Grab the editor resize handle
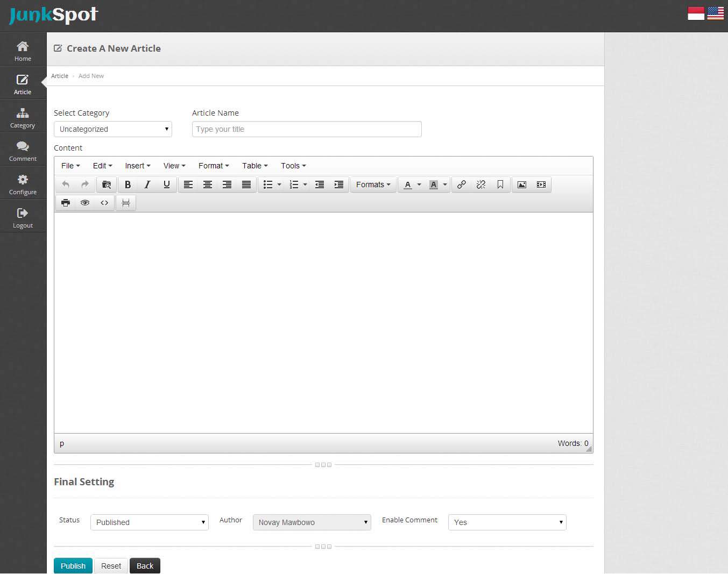Screen dimensions: 728x574 [589, 449]
